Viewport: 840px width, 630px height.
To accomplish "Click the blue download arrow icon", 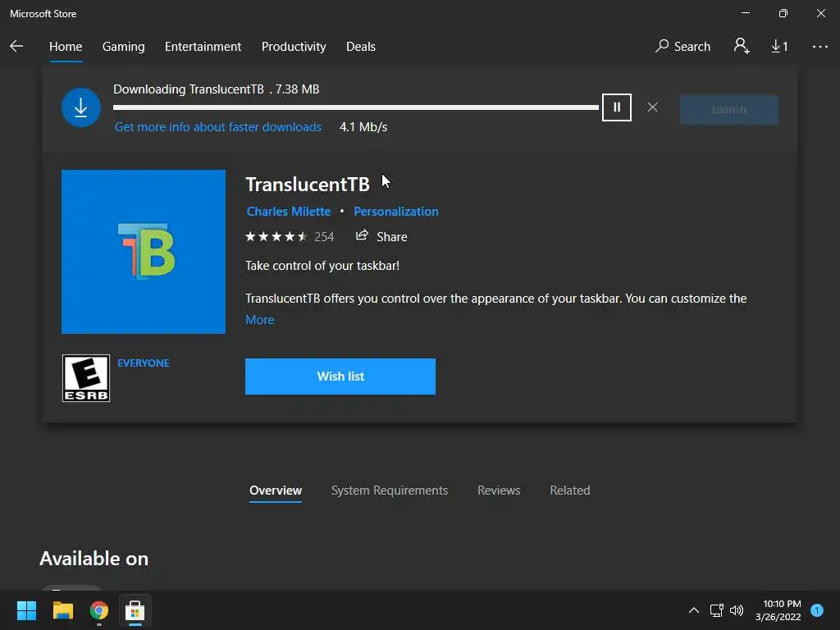I will click(81, 107).
